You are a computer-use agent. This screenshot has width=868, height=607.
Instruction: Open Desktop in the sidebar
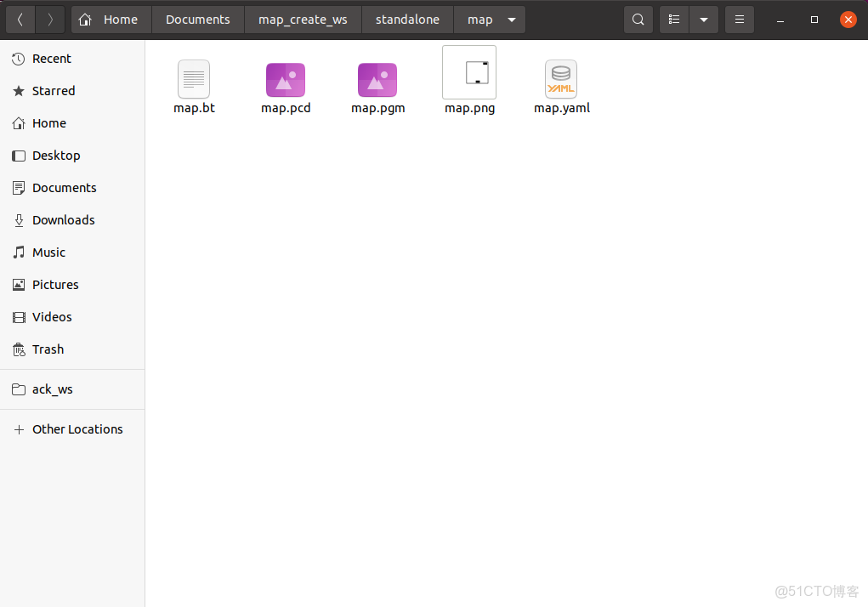click(x=72, y=156)
